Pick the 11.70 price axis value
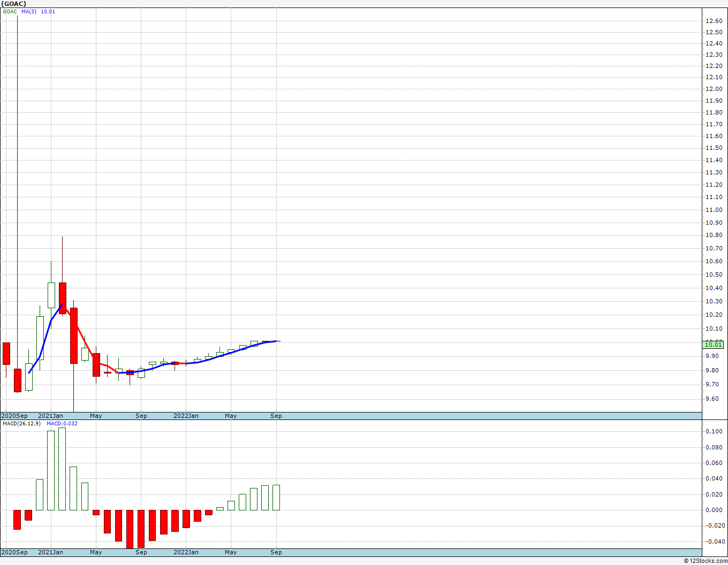728x565 pixels. point(714,124)
